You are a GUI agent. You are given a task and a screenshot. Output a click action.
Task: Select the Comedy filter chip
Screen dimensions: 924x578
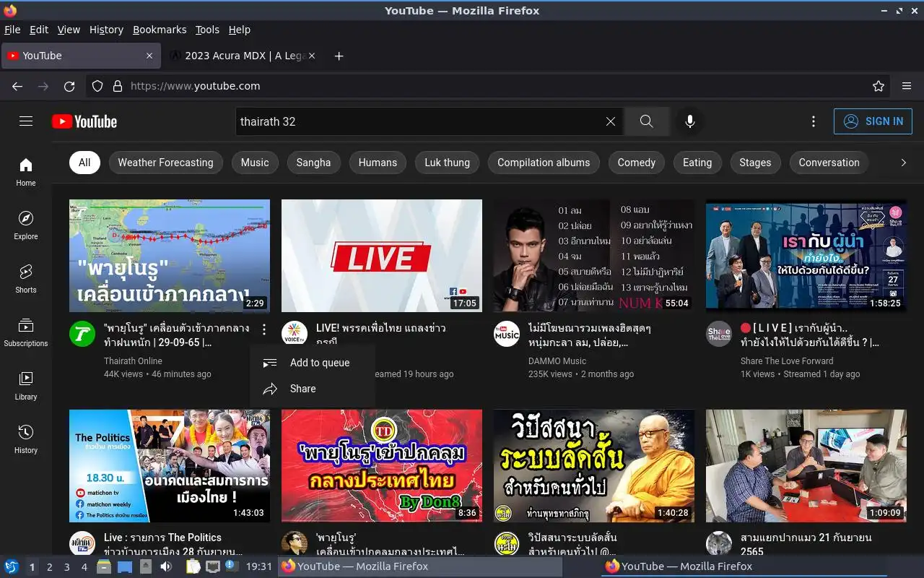[x=637, y=163]
